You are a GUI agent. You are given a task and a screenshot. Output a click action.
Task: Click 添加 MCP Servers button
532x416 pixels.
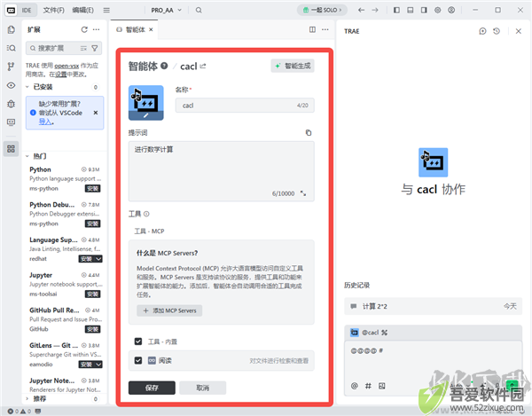pos(169,310)
